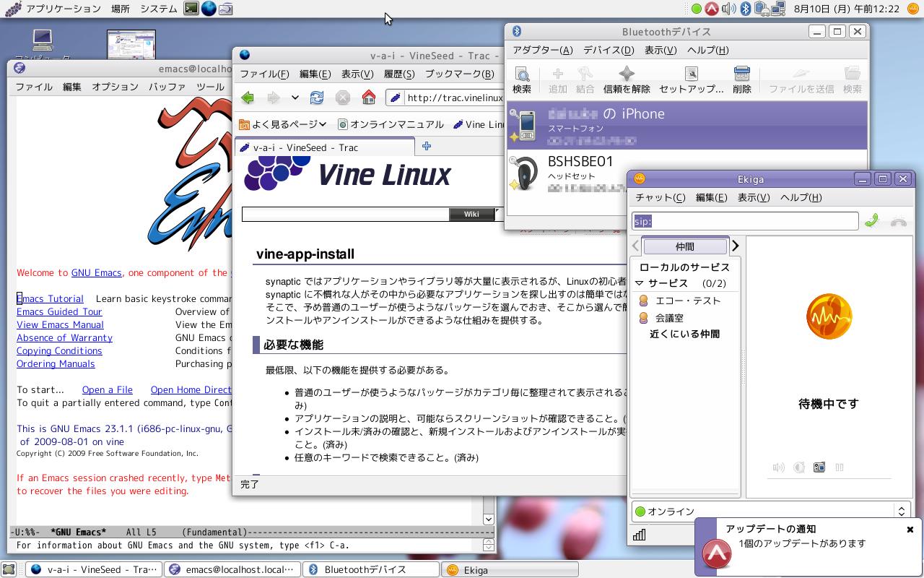The height and width of the screenshot is (578, 924).
Task: Open the Emacs Guided Tour link
Action: pos(59,311)
